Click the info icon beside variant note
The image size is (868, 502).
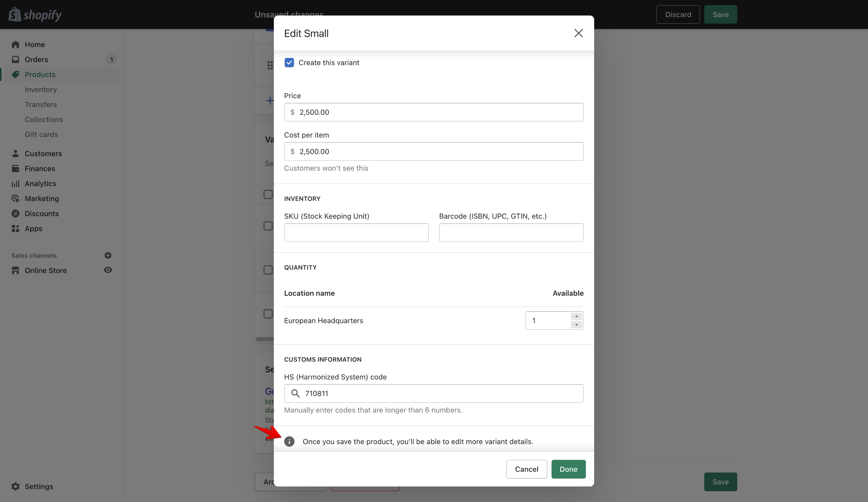tap(289, 441)
